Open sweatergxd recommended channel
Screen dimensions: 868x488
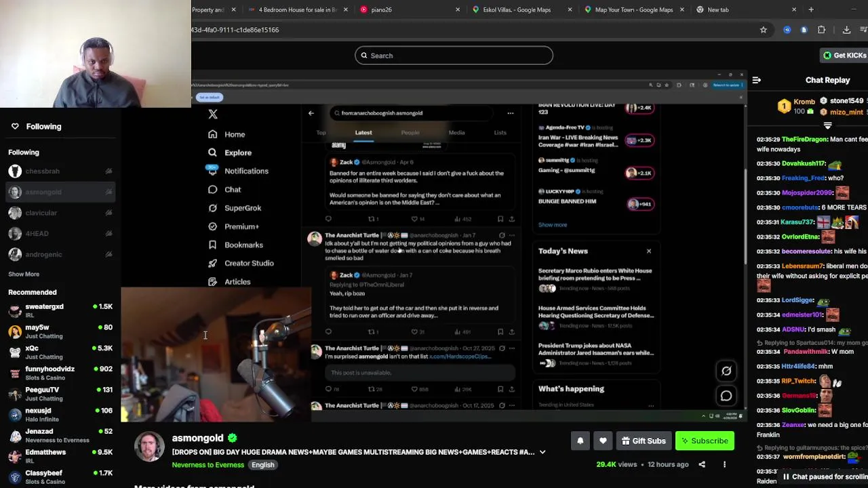pos(60,310)
